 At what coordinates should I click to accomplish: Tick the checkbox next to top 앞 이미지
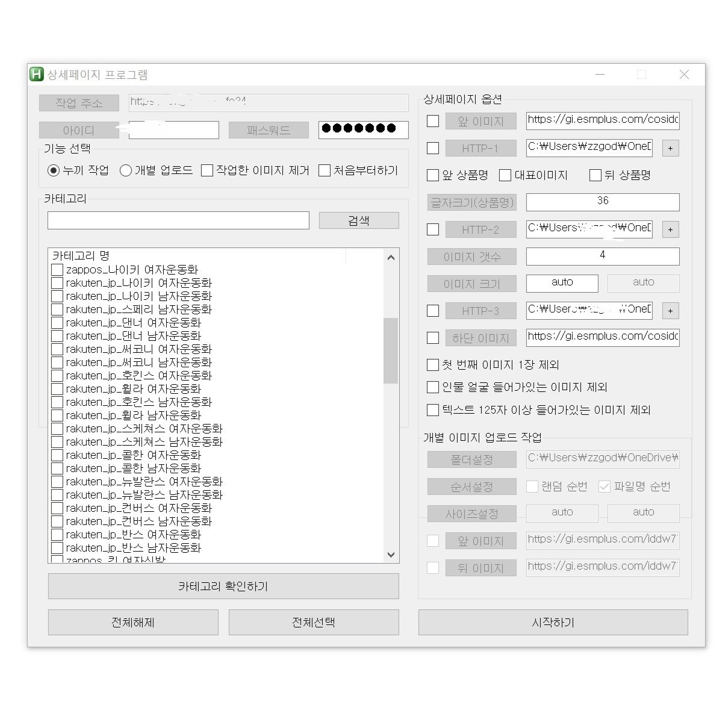tap(432, 121)
